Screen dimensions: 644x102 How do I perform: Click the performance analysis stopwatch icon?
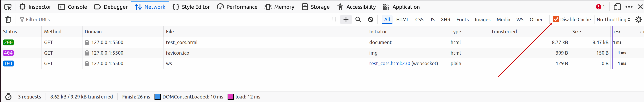[8, 97]
